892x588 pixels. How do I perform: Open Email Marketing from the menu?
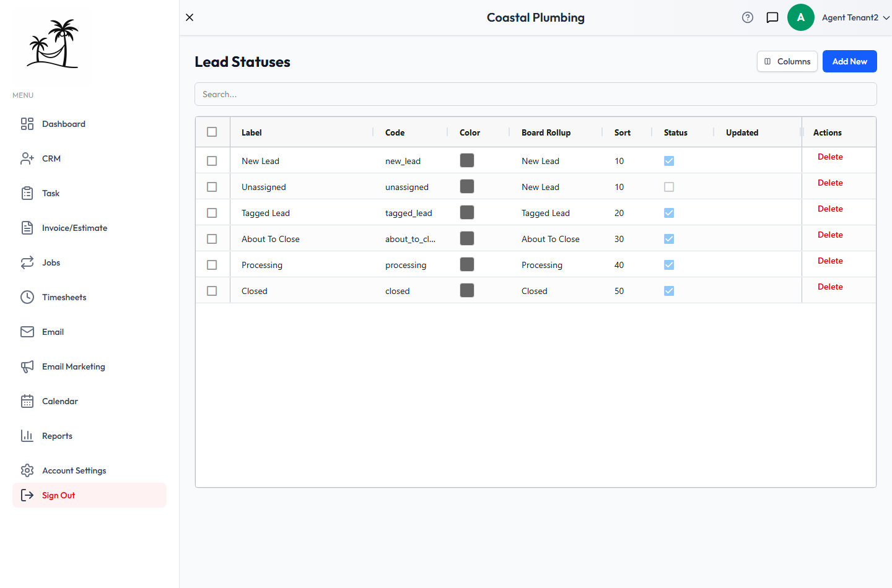click(89, 366)
